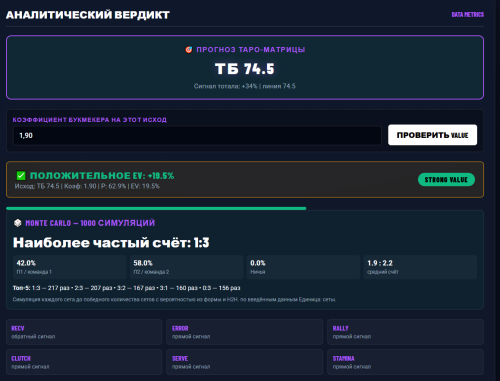The height and width of the screenshot is (381, 500).
Task: Click the STRONG VALUE badge
Action: 446,180
